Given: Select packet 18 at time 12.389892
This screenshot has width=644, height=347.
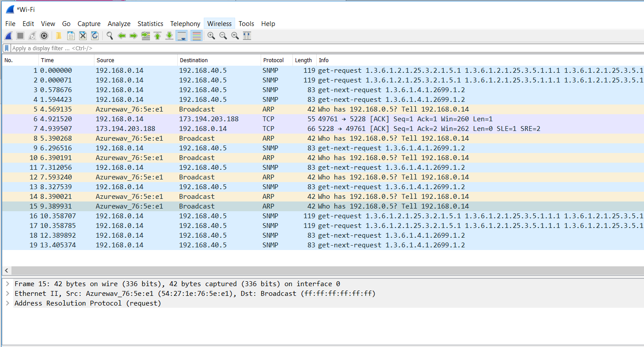Looking at the screenshot, I should (323, 235).
